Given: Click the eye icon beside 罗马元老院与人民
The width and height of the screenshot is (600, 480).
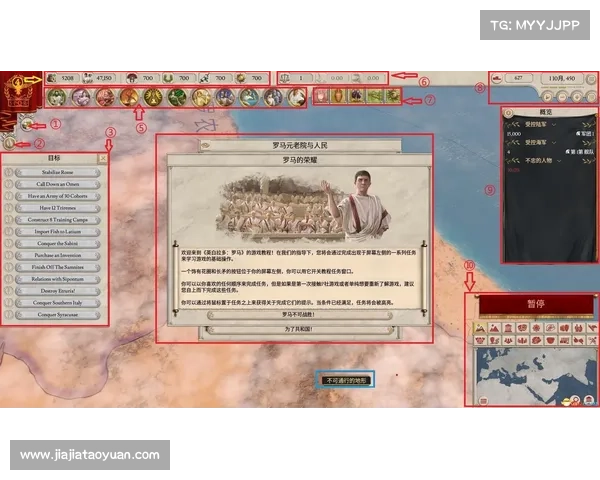Looking at the screenshot, I should [206, 145].
